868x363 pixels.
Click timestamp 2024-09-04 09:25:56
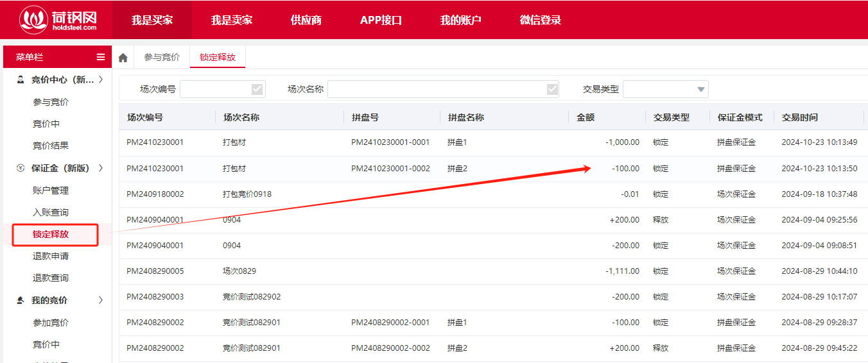coord(819,219)
